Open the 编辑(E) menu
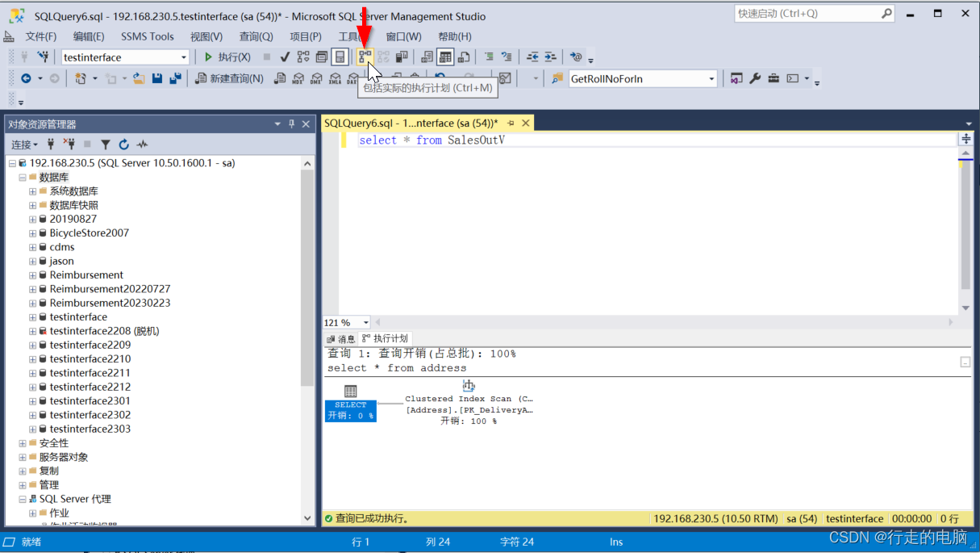 click(89, 36)
